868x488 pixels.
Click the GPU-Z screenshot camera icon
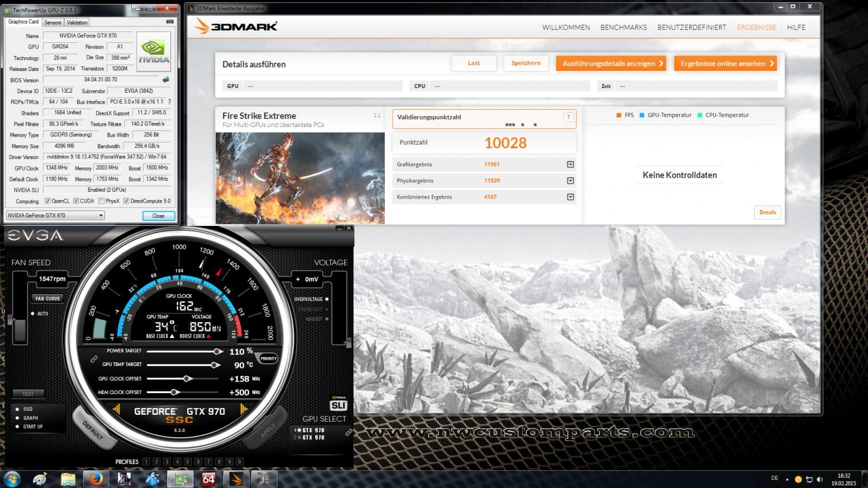[x=169, y=22]
